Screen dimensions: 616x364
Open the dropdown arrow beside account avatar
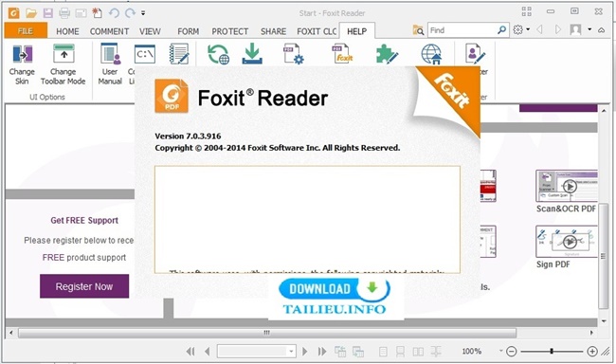click(589, 30)
